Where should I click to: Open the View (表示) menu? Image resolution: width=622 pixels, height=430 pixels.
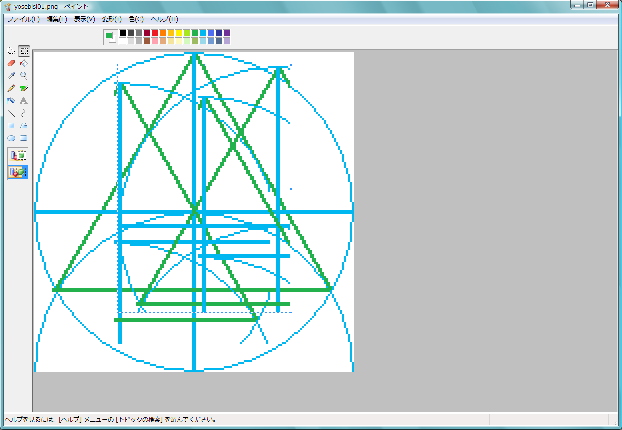point(85,19)
